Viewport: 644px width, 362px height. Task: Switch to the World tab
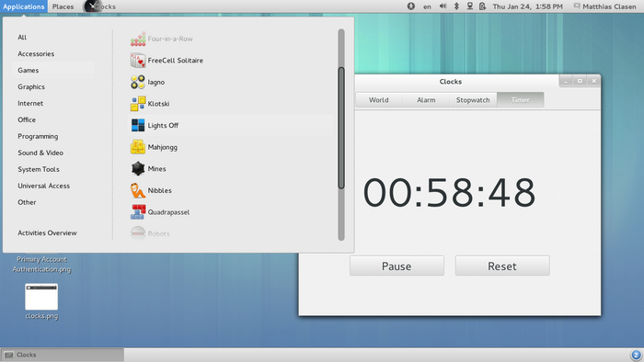tap(379, 99)
